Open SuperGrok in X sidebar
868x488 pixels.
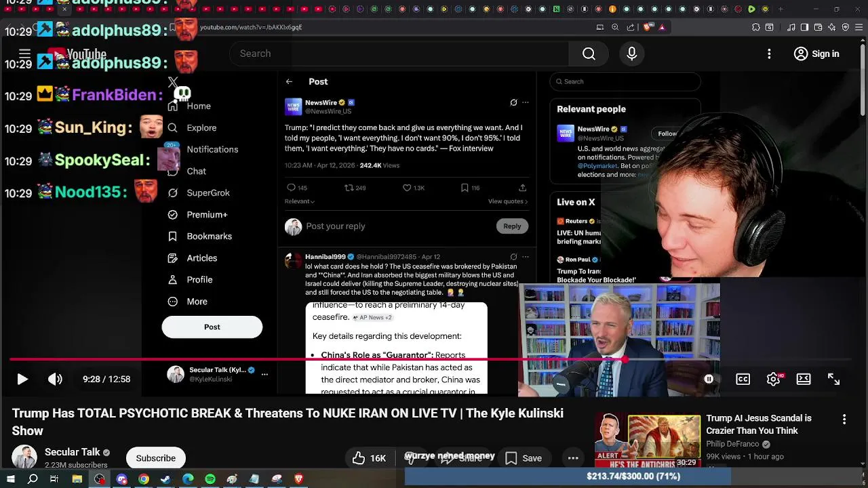tap(199, 192)
